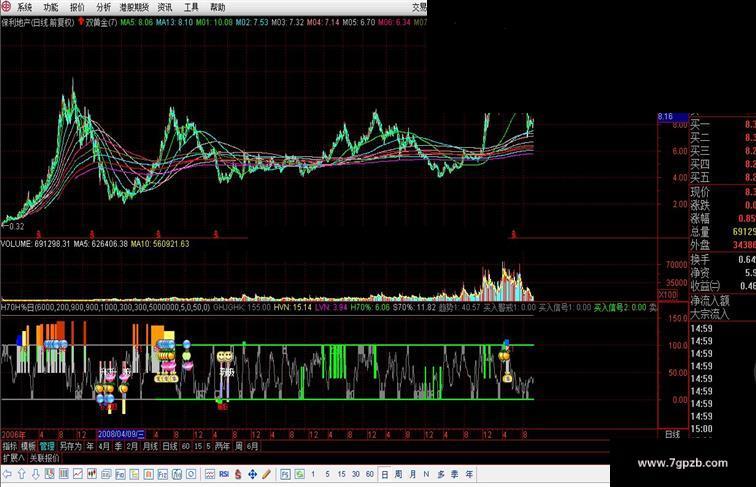Open the 报价 menu

tap(77, 7)
